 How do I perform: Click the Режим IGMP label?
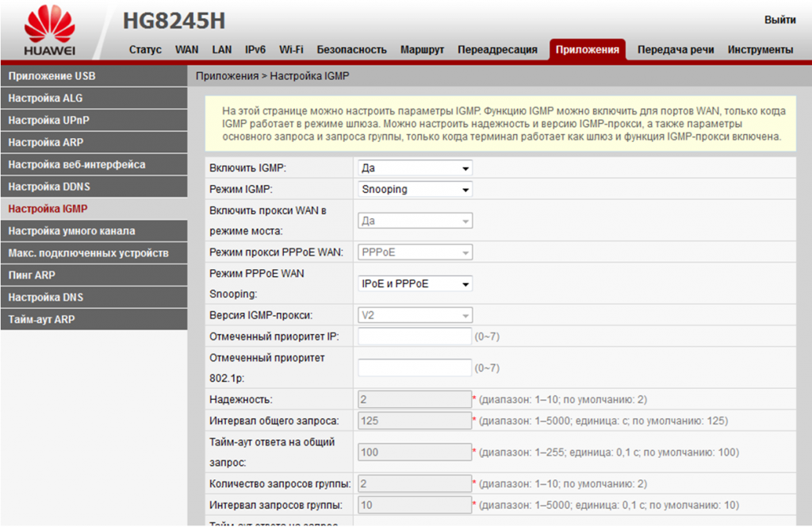pos(241,189)
